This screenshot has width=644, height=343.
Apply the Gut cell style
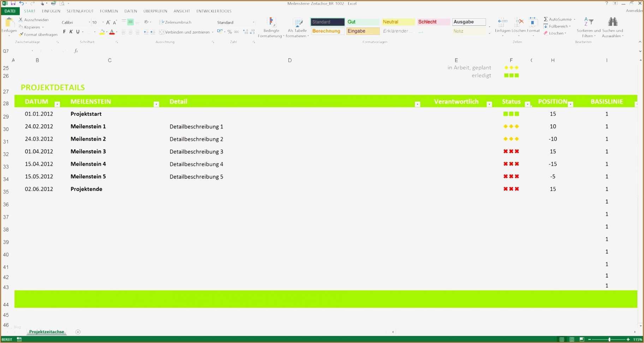pyautogui.click(x=363, y=22)
